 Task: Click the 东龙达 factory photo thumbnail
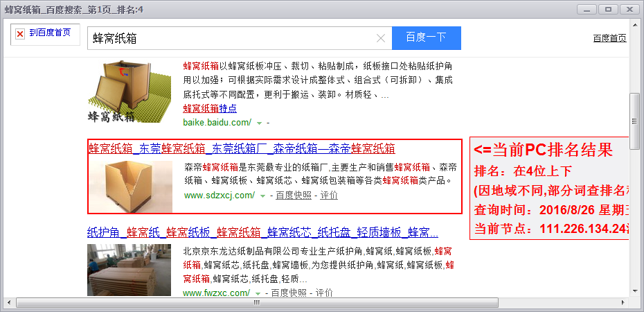click(129, 270)
